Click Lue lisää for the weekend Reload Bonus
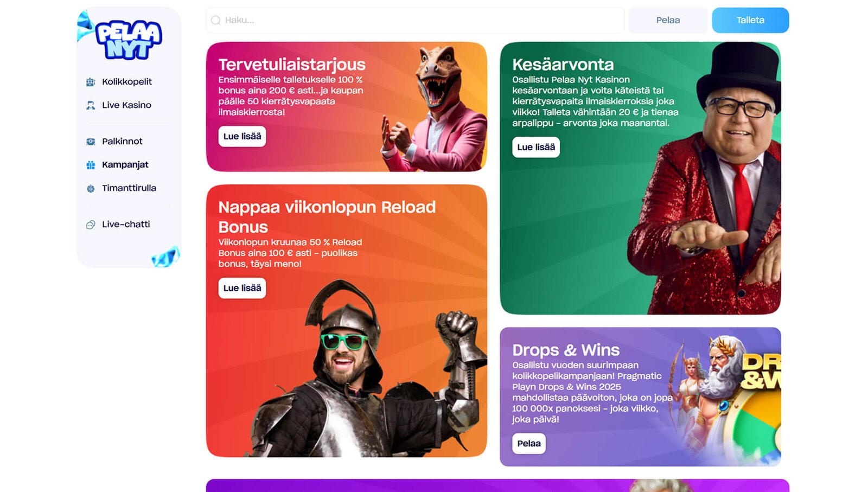This screenshot has height=492, width=868. pyautogui.click(x=242, y=288)
